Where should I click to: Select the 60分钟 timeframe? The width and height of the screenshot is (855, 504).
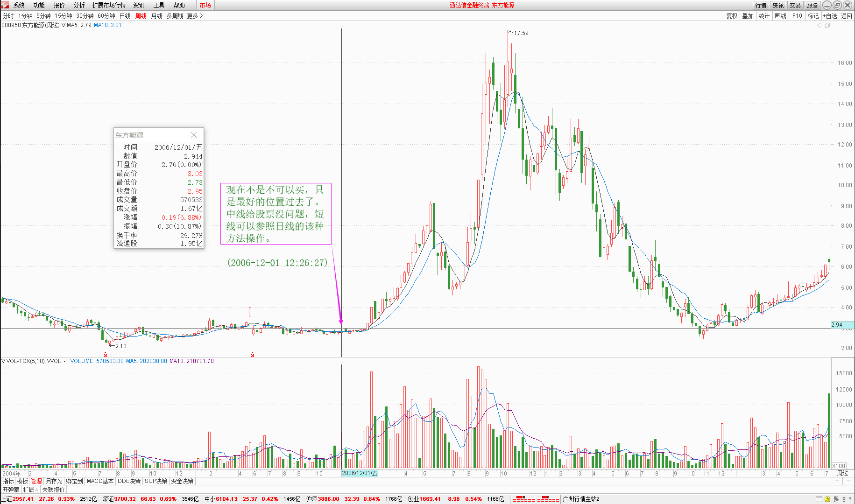click(x=106, y=16)
